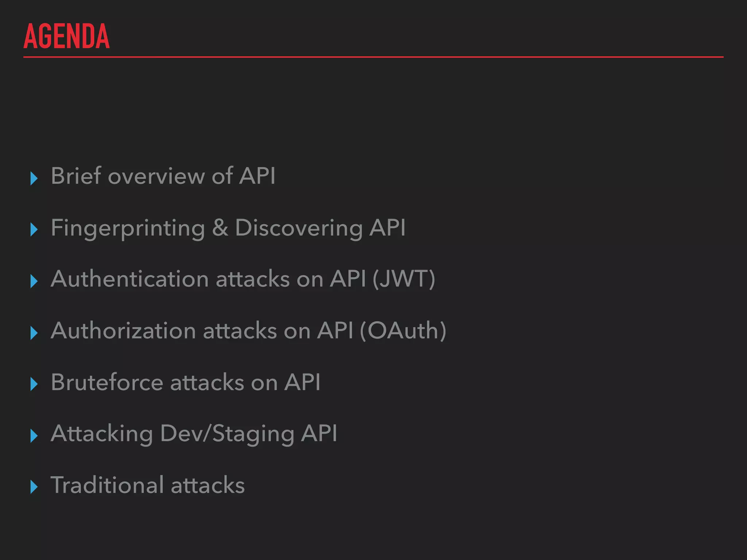This screenshot has width=747, height=560.
Task: Click the AGENDA slide title
Action: [66, 36]
